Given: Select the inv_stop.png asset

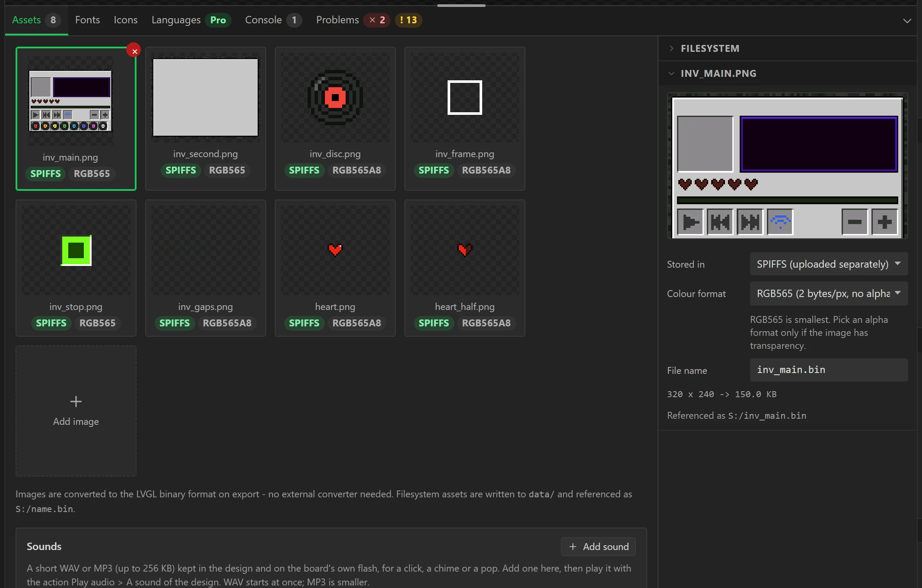Looking at the screenshot, I should (76, 268).
